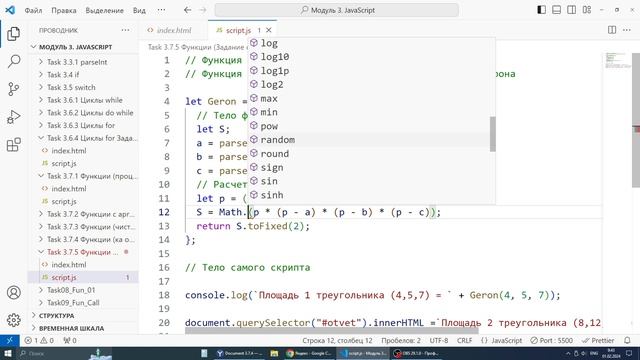
Task: Open the Файл menu
Action: (x=33, y=10)
